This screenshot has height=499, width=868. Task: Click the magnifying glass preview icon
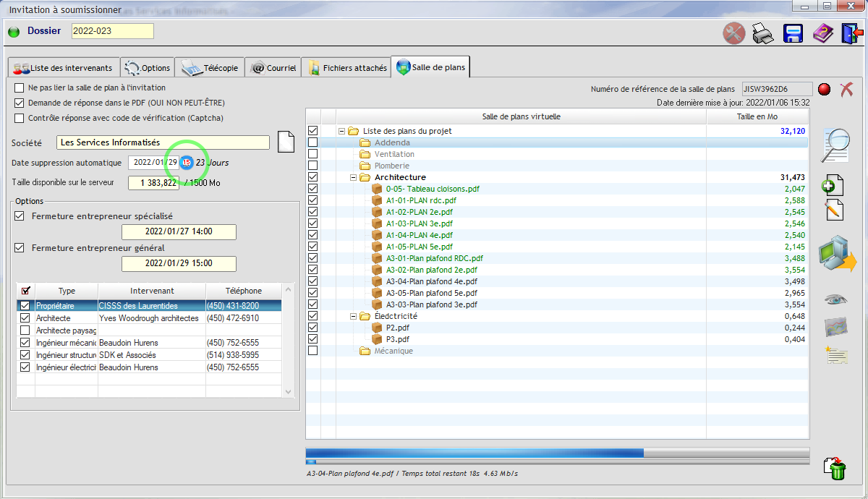pyautogui.click(x=837, y=146)
